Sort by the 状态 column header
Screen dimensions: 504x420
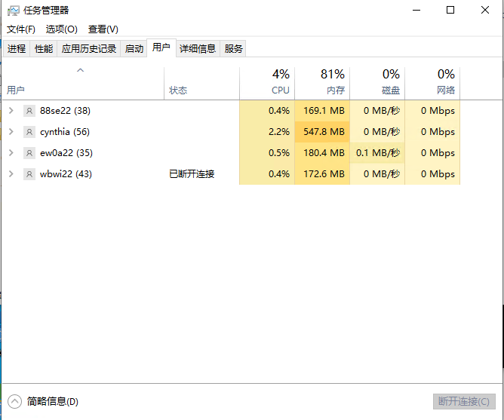202,84
